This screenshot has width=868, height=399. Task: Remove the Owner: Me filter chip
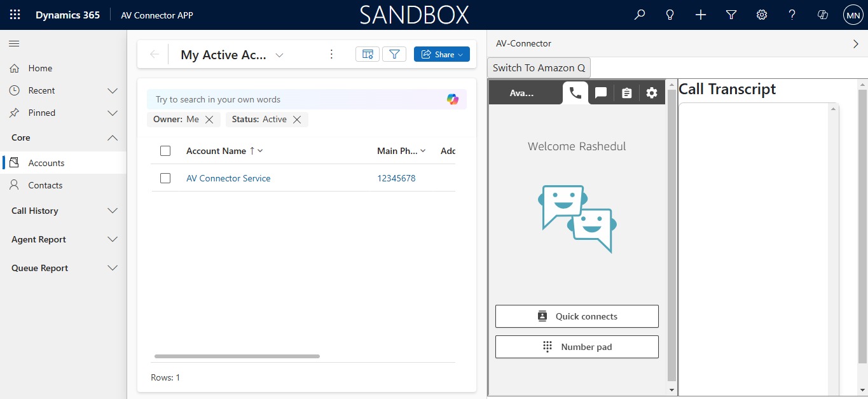click(209, 120)
